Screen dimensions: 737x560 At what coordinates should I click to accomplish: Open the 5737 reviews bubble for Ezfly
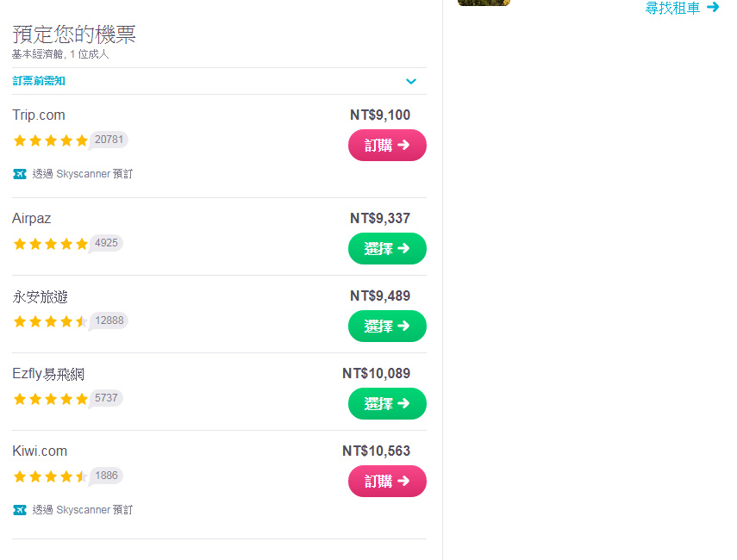click(106, 398)
